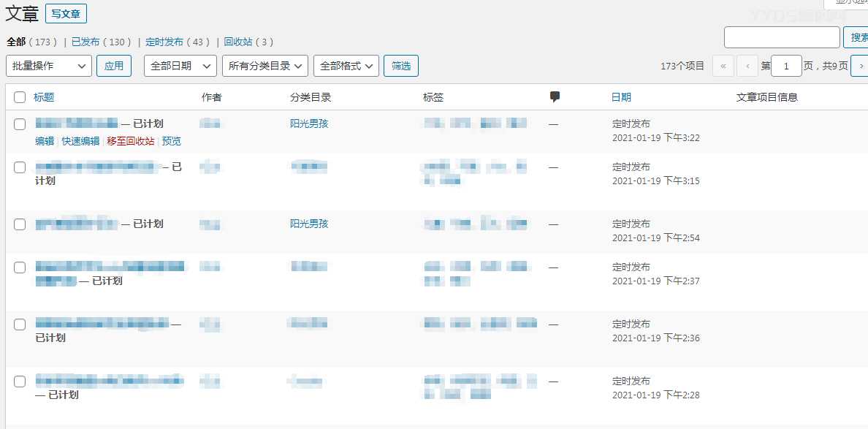868x429 pixels.
Task: Click 快速编辑 on the first article
Action: coord(80,141)
